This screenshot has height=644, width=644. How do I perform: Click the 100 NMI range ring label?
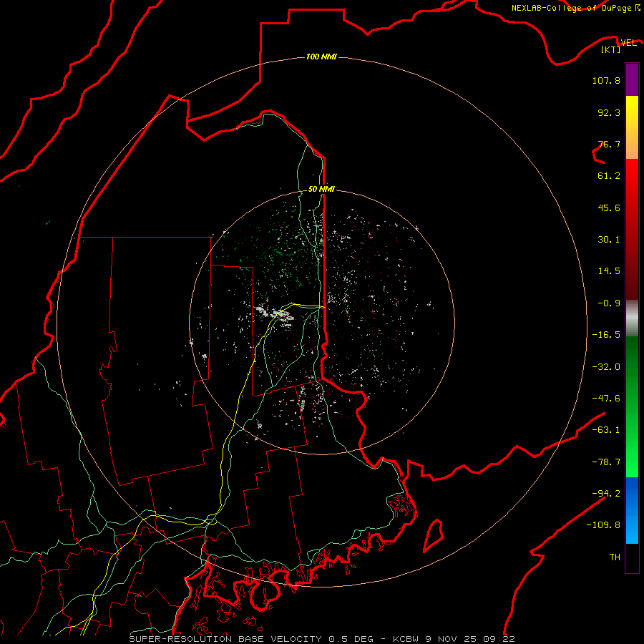point(321,57)
